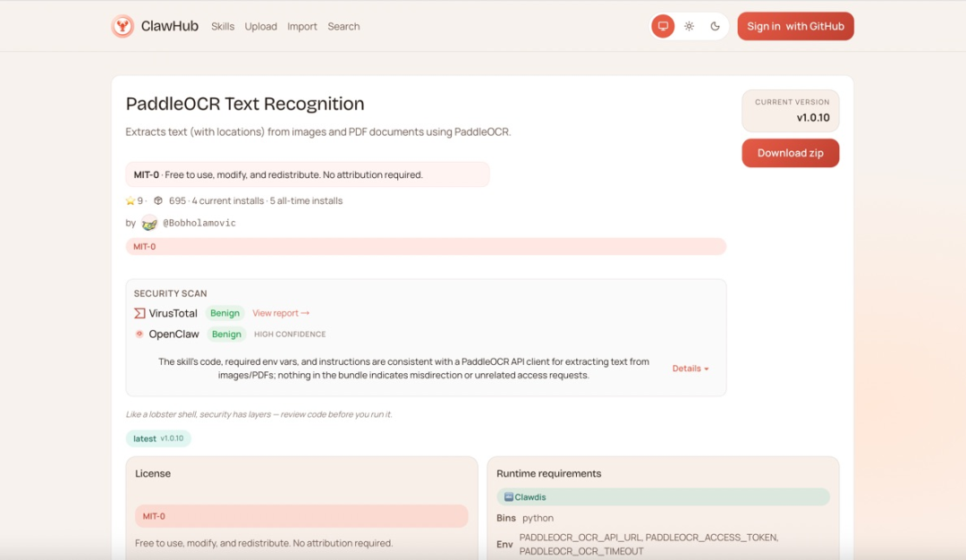This screenshot has width=966, height=560.
Task: Click the HIGH CONFIDENCE label
Action: click(290, 334)
